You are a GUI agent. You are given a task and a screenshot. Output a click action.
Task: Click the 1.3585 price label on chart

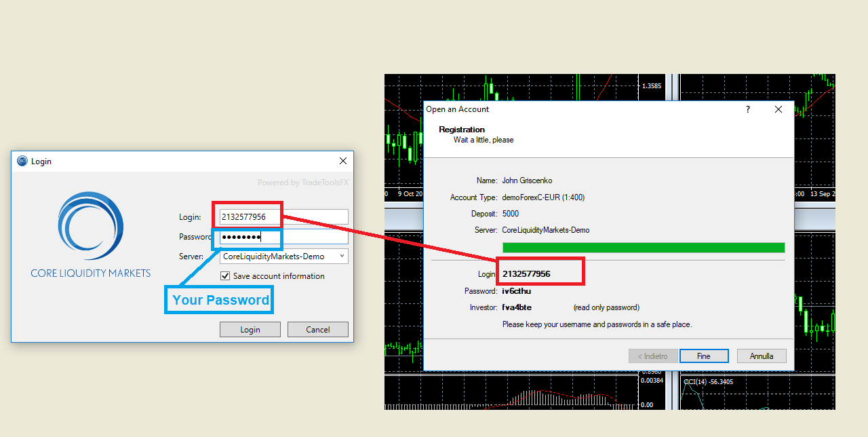pos(652,86)
